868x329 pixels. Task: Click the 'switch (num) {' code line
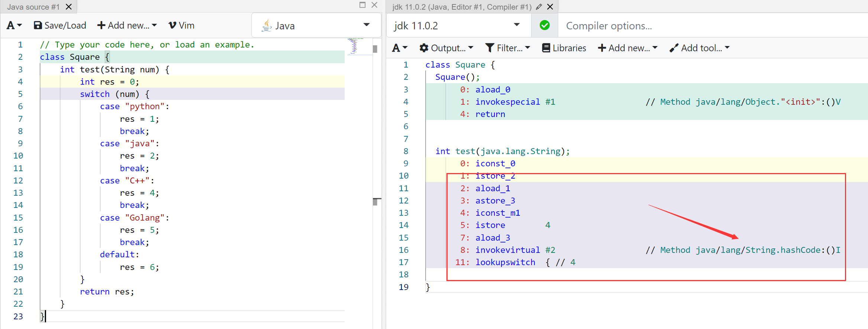115,94
